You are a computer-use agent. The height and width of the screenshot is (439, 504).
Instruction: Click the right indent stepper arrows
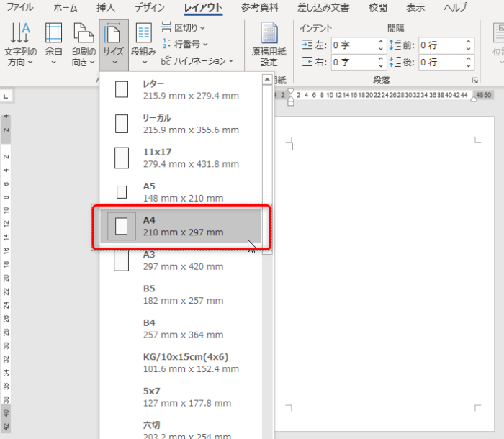point(381,62)
